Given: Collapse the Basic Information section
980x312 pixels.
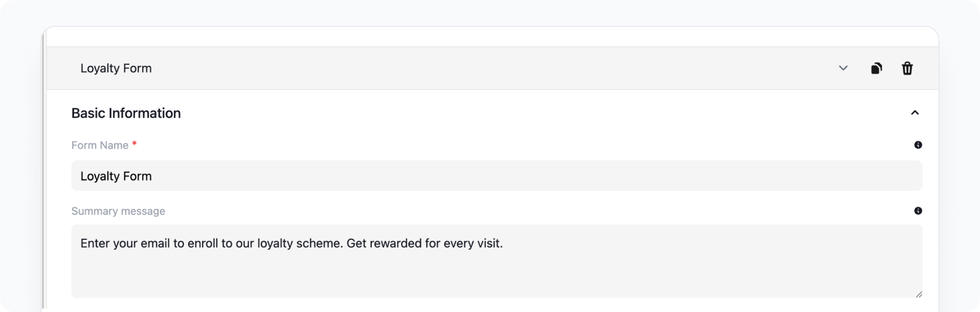Looking at the screenshot, I should point(915,113).
